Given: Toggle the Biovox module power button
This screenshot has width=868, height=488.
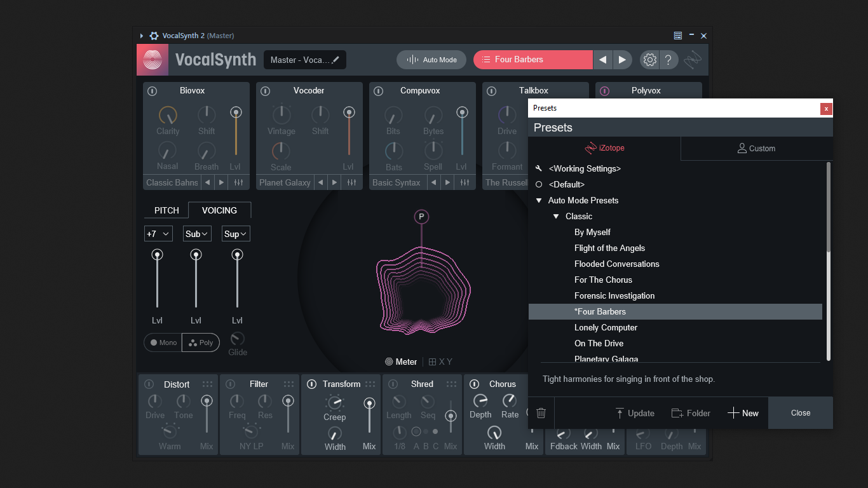Looking at the screenshot, I should 153,91.
